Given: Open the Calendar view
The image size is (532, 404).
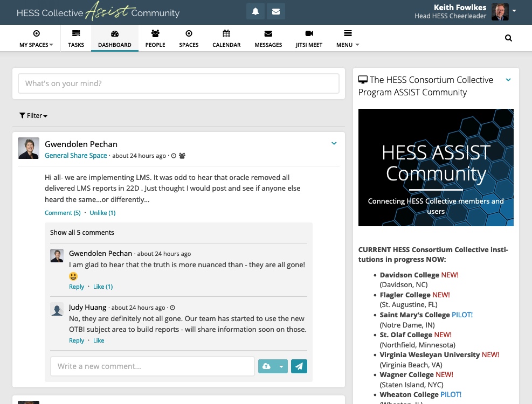Looking at the screenshot, I should click(x=226, y=38).
